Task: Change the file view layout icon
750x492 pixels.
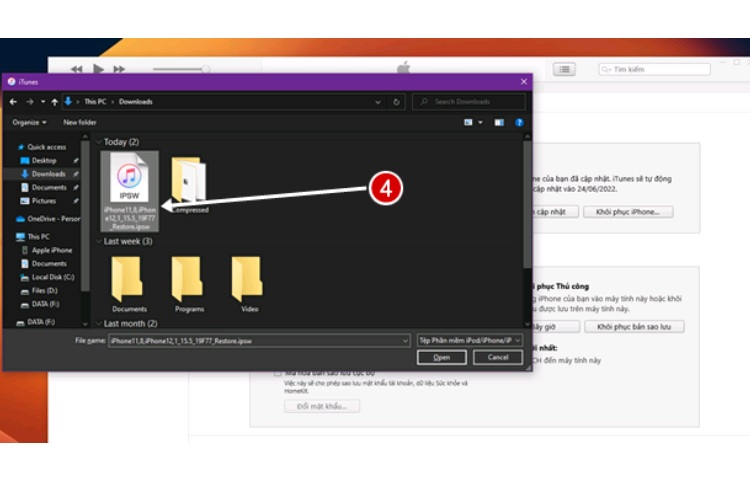Action: click(468, 122)
